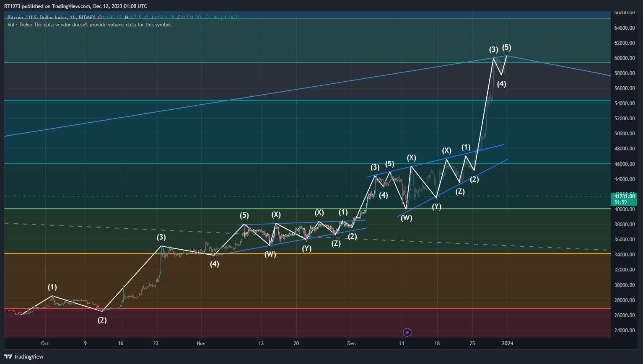Select the orange horizontal line near 34000

coord(308,253)
